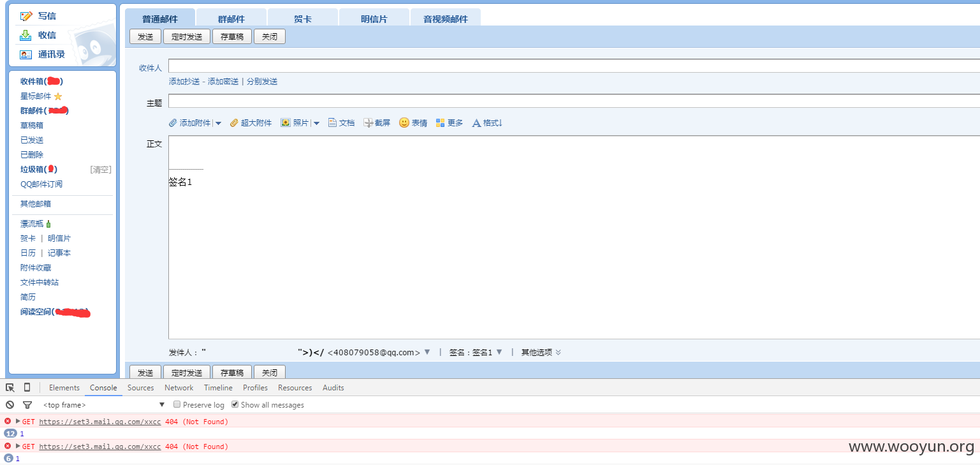Click the 表情 smiley face icon
This screenshot has width=980, height=465.
(x=404, y=122)
